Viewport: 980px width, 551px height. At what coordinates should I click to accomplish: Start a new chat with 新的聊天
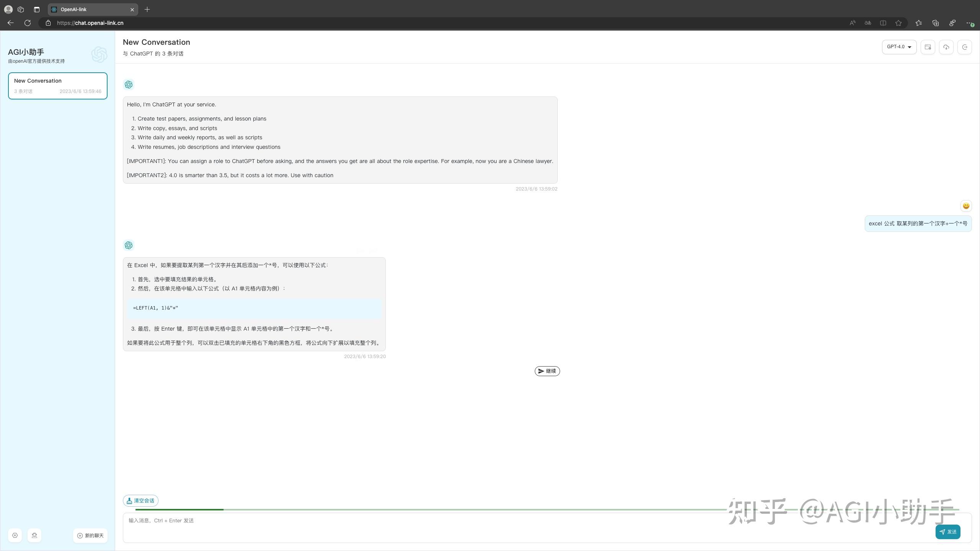click(x=90, y=535)
